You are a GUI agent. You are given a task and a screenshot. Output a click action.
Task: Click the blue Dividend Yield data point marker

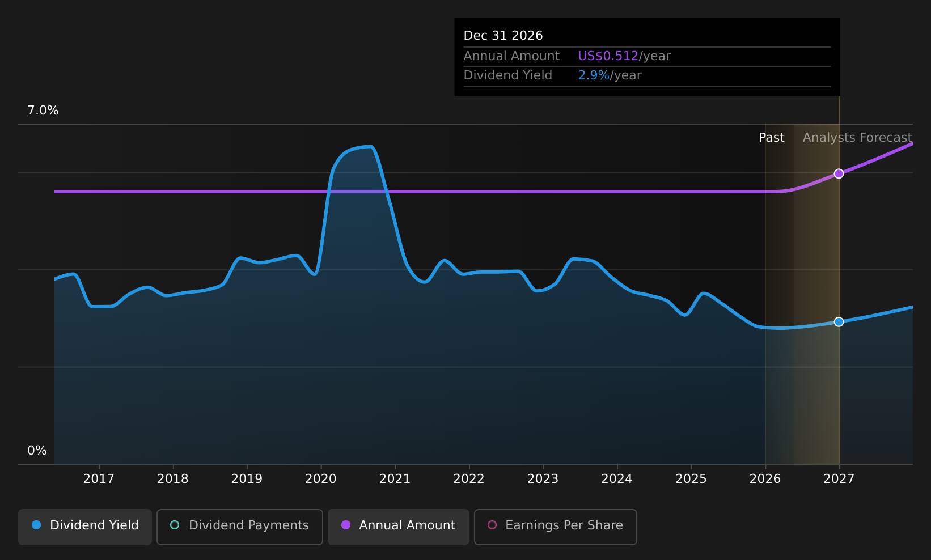point(839,321)
